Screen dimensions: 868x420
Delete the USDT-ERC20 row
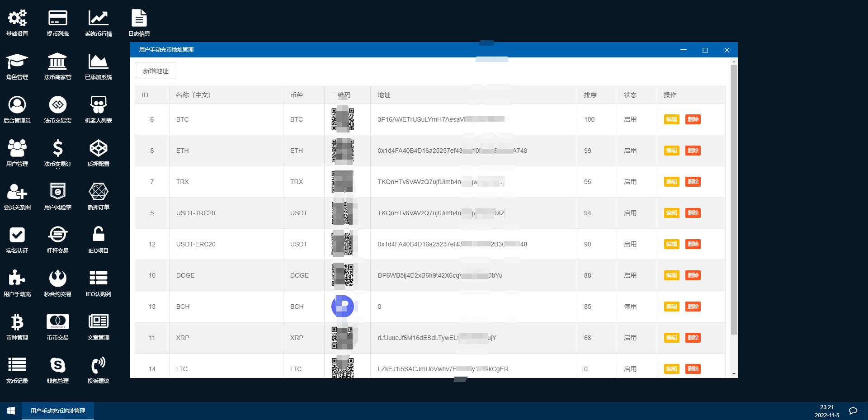tap(693, 244)
